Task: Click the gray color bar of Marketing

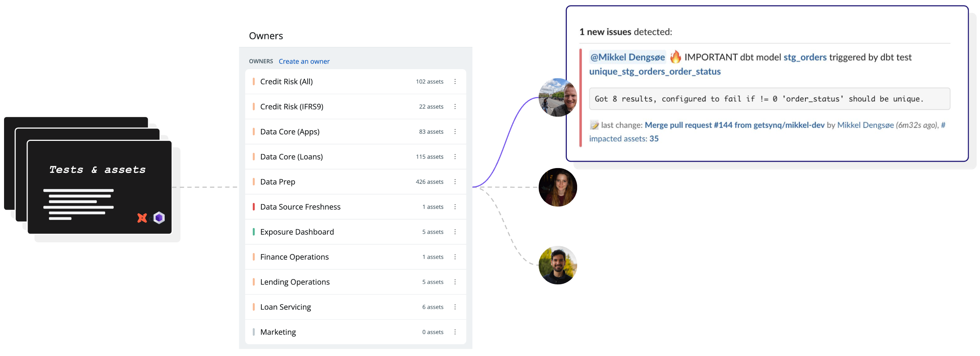Action: pos(254,332)
